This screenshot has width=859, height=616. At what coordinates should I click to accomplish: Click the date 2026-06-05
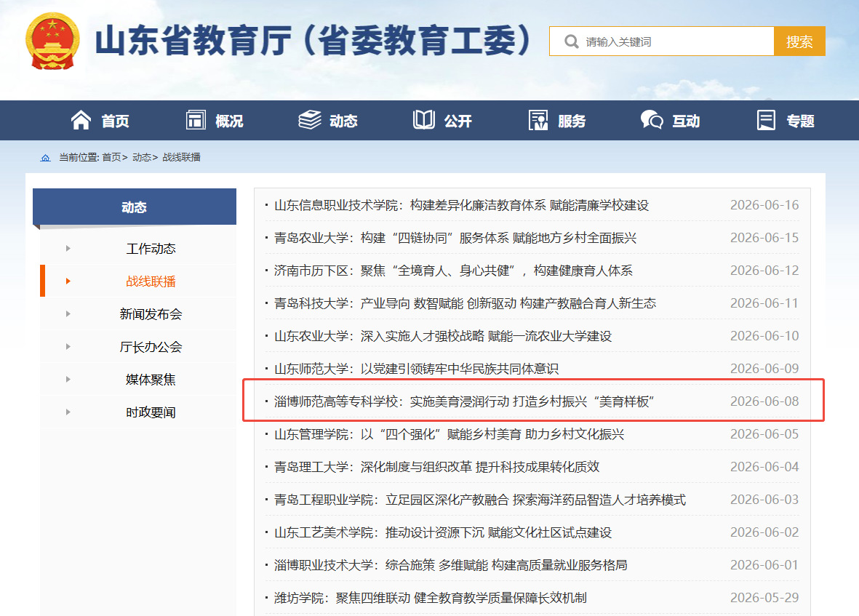(x=764, y=433)
